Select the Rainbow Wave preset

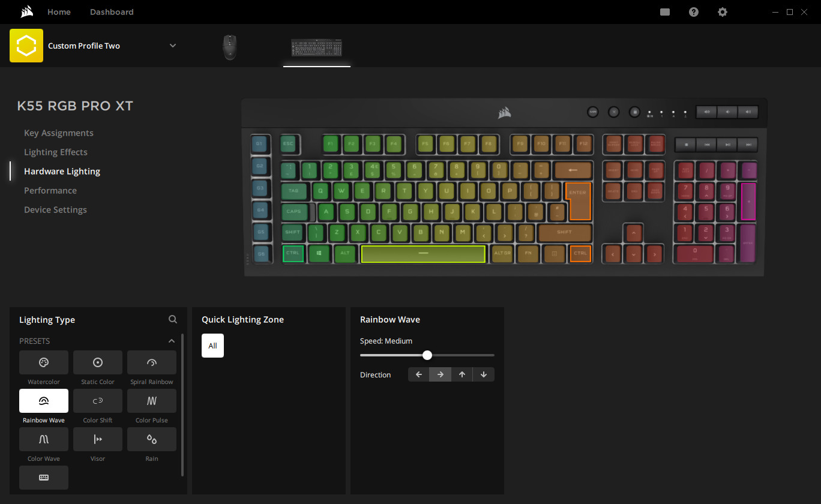pyautogui.click(x=44, y=401)
